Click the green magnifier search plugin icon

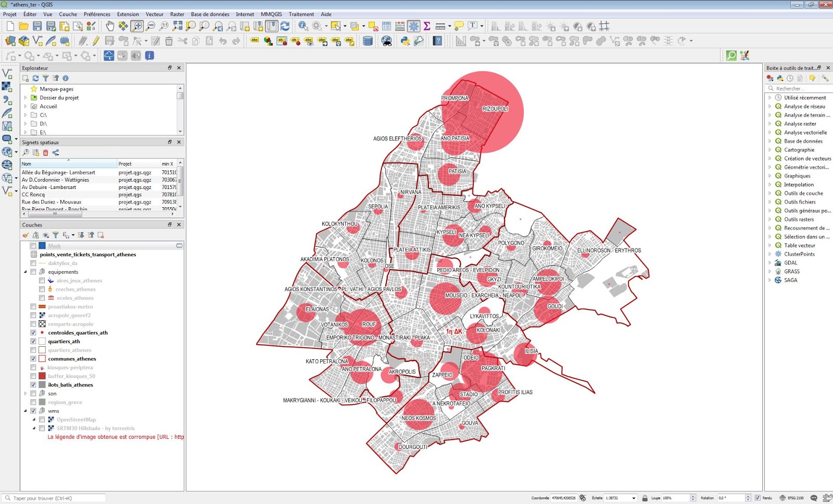[731, 55]
